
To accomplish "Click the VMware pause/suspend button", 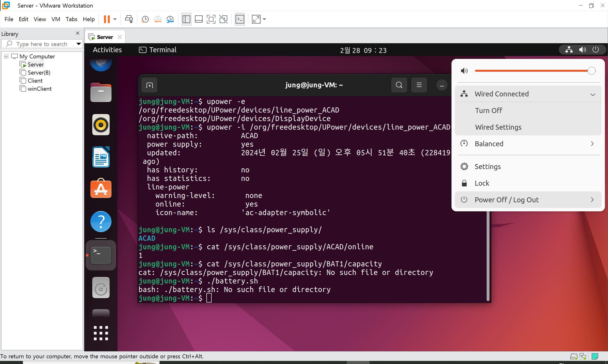I will [x=107, y=19].
